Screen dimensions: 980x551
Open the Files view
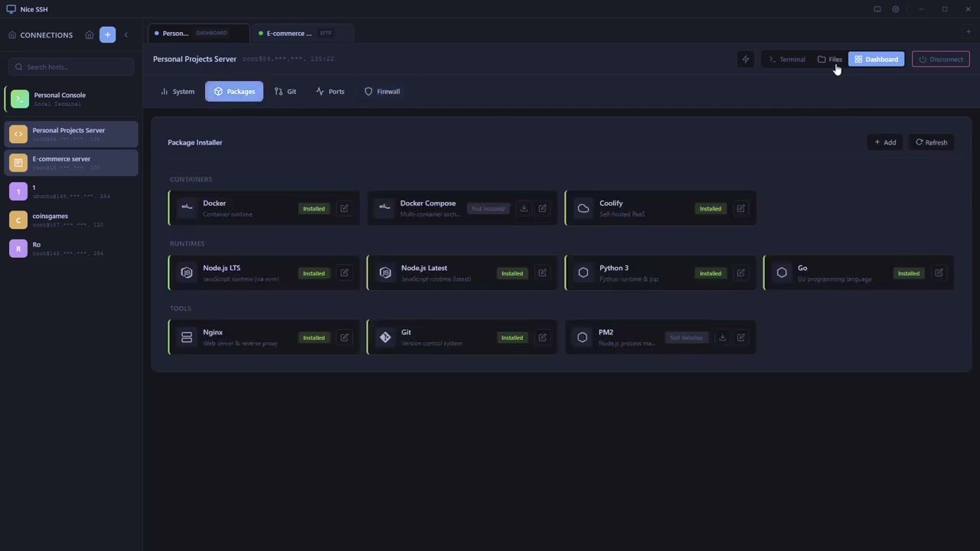pos(830,59)
